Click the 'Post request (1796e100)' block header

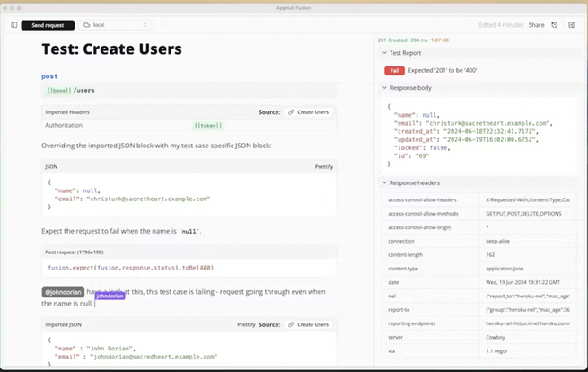click(75, 252)
